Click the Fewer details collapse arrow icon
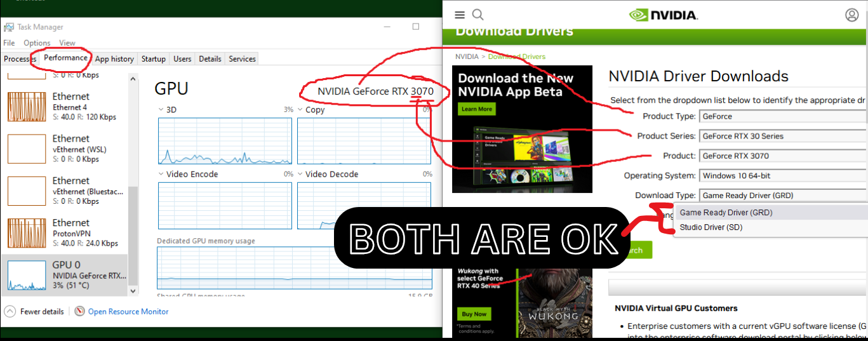Screen dimensions: 868x341 tap(10, 311)
